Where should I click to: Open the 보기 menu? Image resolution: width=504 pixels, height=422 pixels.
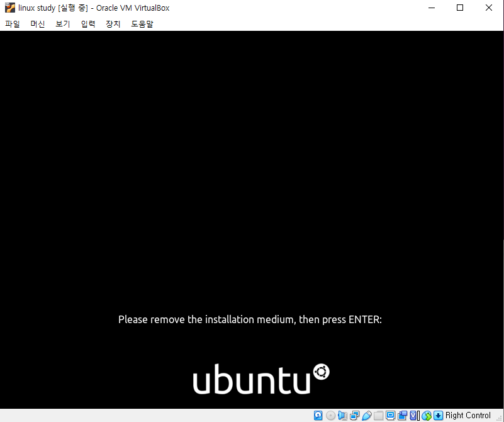[x=63, y=24]
